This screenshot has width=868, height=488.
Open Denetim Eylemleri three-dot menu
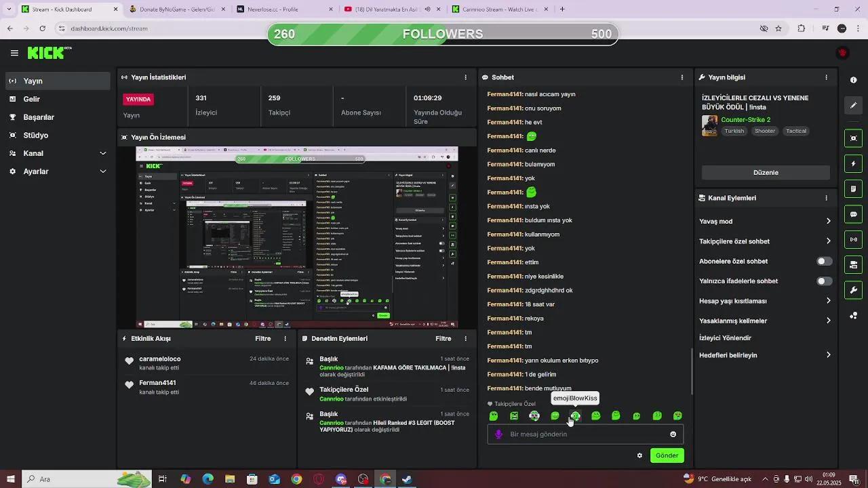pos(465,338)
